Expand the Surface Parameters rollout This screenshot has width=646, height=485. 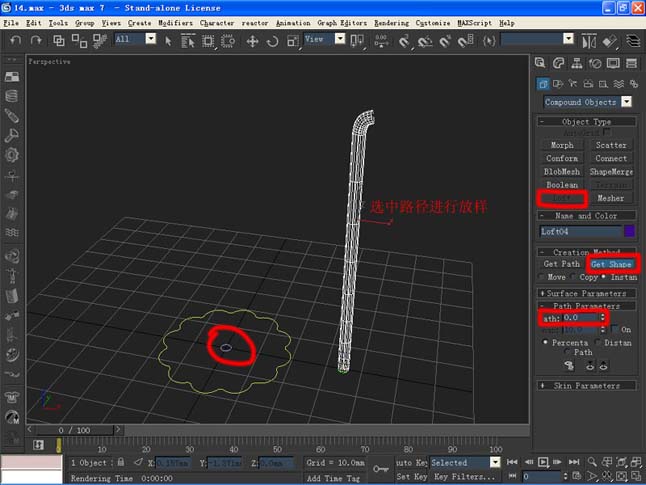[x=588, y=293]
